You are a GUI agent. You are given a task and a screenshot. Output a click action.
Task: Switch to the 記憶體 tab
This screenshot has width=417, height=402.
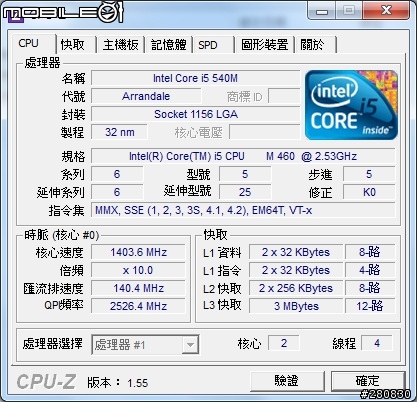click(x=169, y=44)
